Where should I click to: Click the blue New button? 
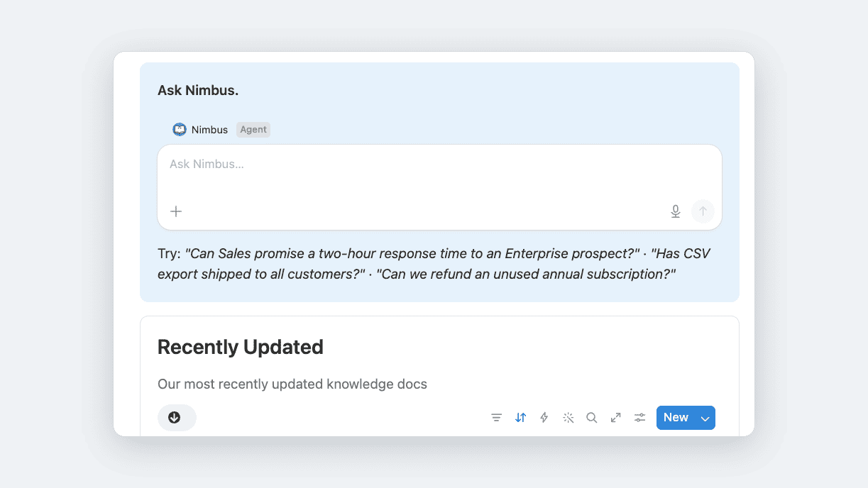tap(676, 418)
